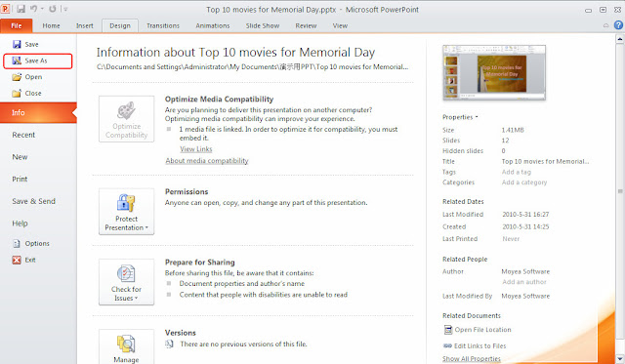Click Add a category field
625x364 pixels.
(x=524, y=182)
